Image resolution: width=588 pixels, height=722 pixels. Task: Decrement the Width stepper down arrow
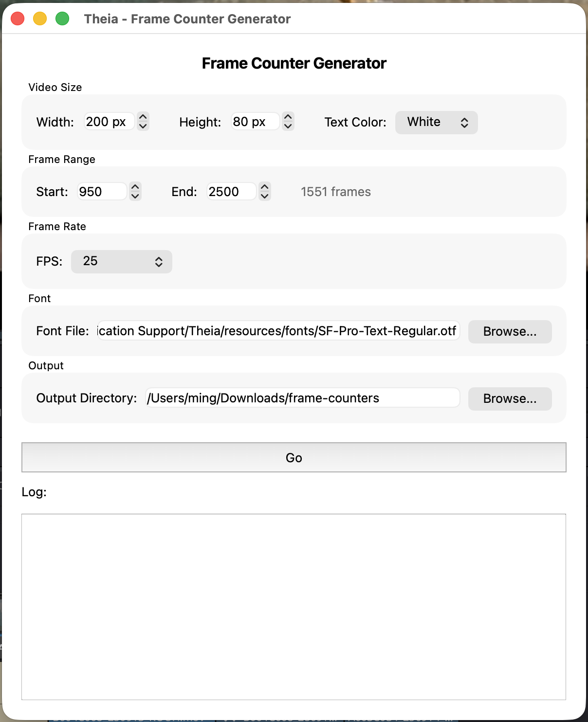tap(143, 126)
